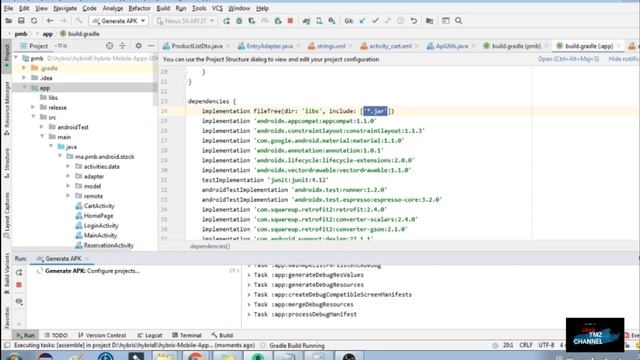Open the SDK Manager icon

pos(332,21)
